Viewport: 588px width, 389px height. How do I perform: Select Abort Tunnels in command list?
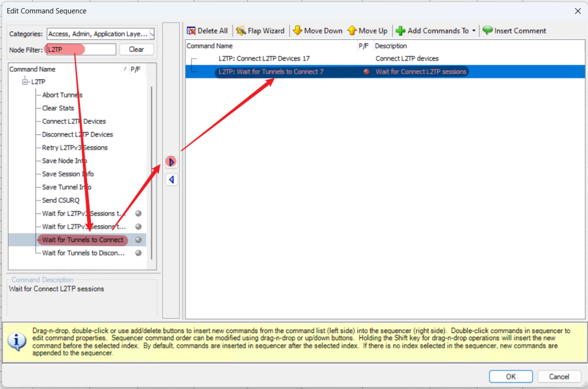(62, 95)
